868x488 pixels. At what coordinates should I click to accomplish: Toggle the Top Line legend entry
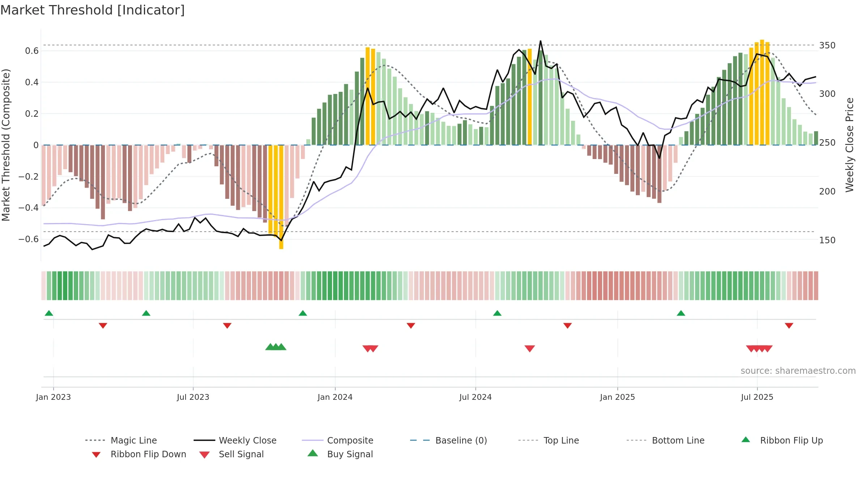(x=549, y=440)
